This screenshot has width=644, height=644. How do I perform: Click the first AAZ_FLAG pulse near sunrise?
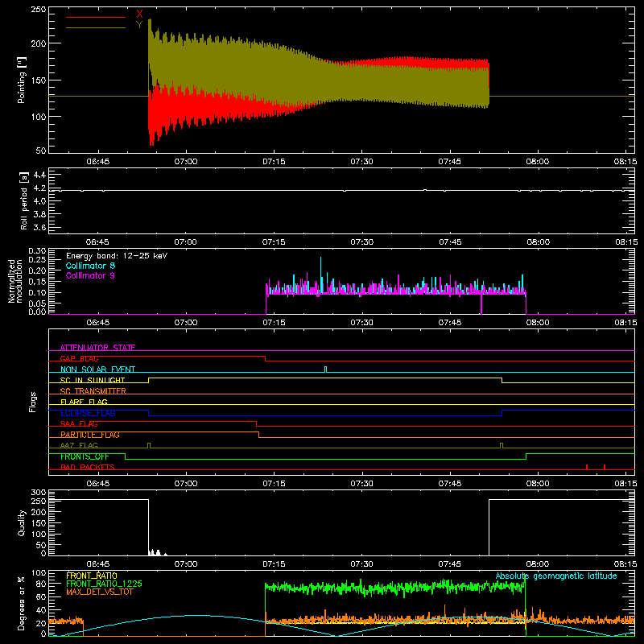click(149, 445)
